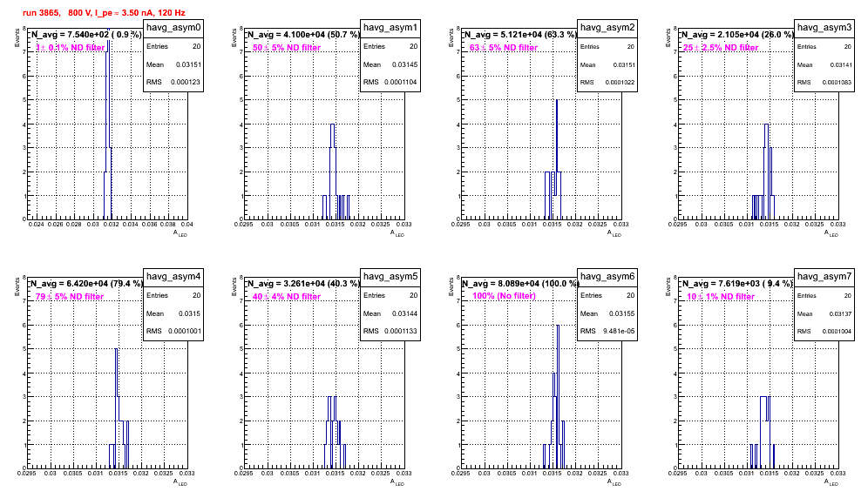Click the magenta '1± 0.1% ND filter' label
The height and width of the screenshot is (498, 868).
pyautogui.click(x=71, y=48)
